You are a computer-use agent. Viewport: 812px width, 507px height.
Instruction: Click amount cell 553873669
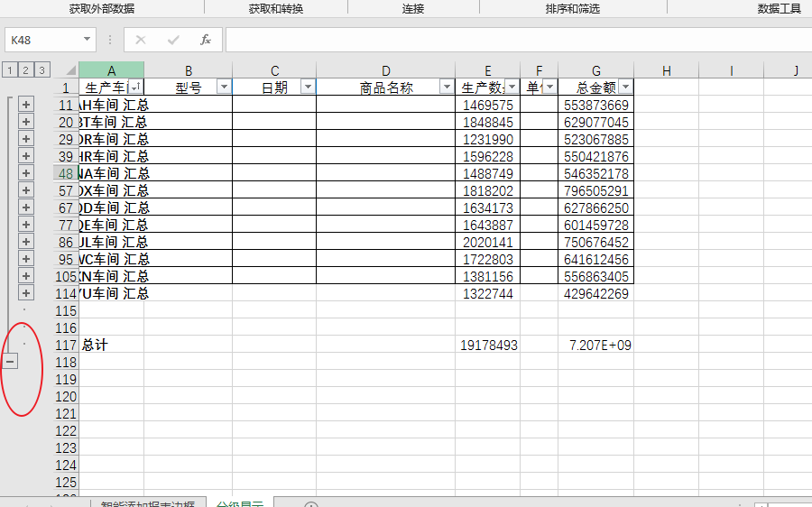click(x=596, y=105)
